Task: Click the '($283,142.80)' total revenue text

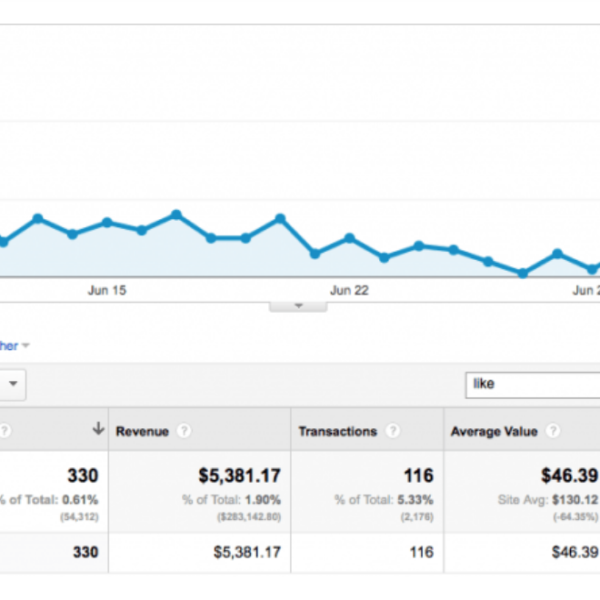Action: coord(249,517)
